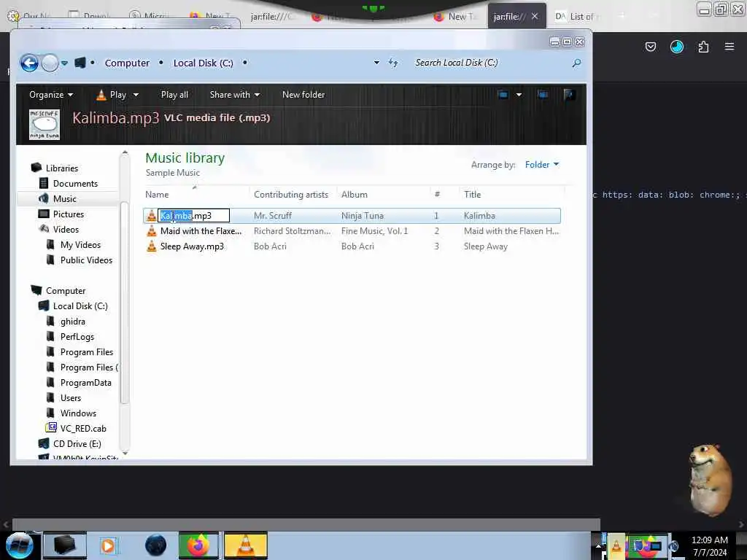This screenshot has height=560, width=747.
Task: Click the navigation pane scroll up arrow
Action: 125,153
